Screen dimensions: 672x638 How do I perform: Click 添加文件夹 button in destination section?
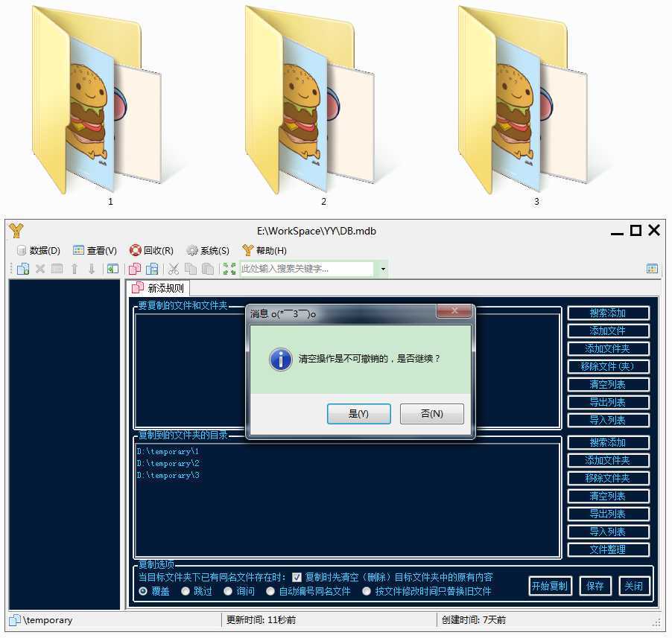tap(608, 460)
